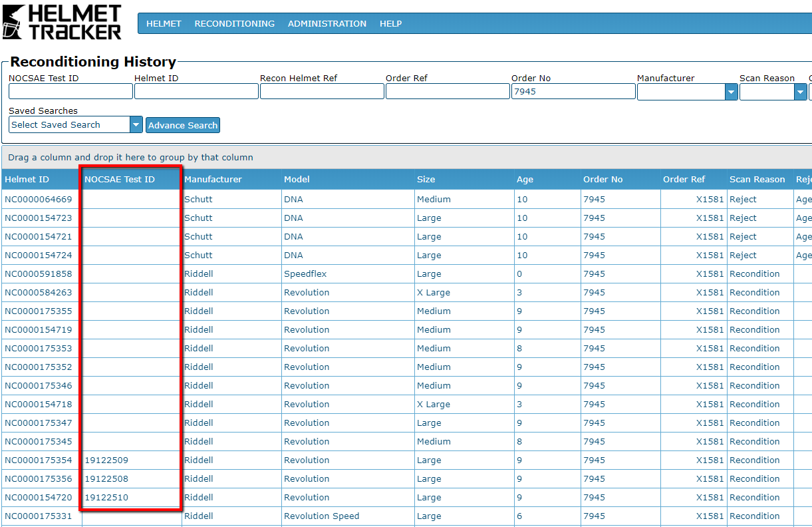
Task: Click the Reconditioning History heading
Action: coord(93,62)
